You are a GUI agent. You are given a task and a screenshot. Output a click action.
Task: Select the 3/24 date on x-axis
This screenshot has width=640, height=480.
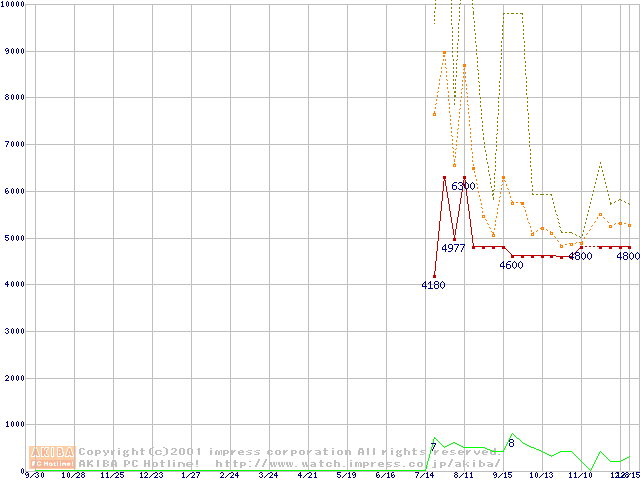tap(268, 475)
